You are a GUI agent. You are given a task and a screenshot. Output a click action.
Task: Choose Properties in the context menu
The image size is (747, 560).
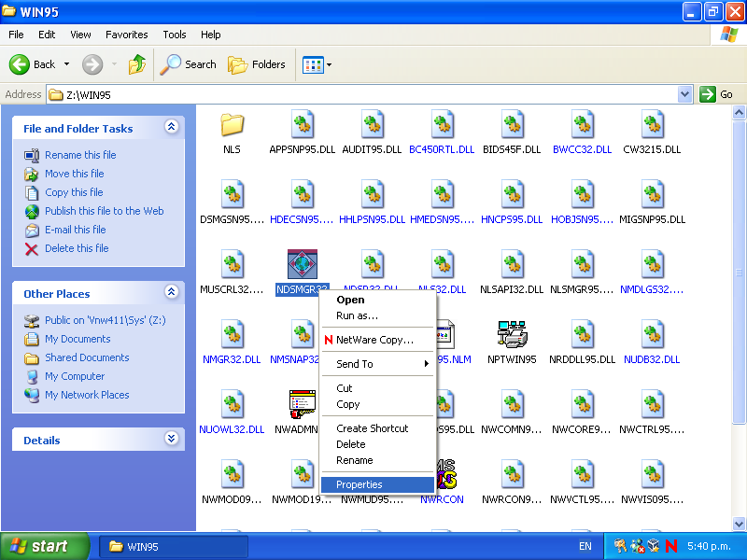point(377,484)
